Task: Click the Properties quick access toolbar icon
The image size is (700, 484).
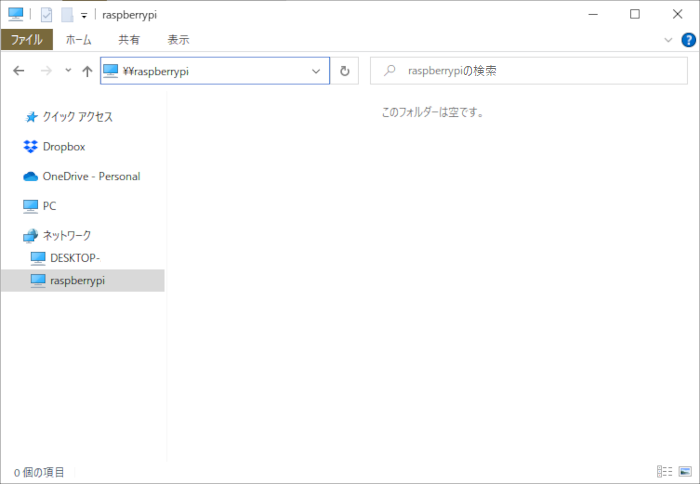Action: (46, 15)
